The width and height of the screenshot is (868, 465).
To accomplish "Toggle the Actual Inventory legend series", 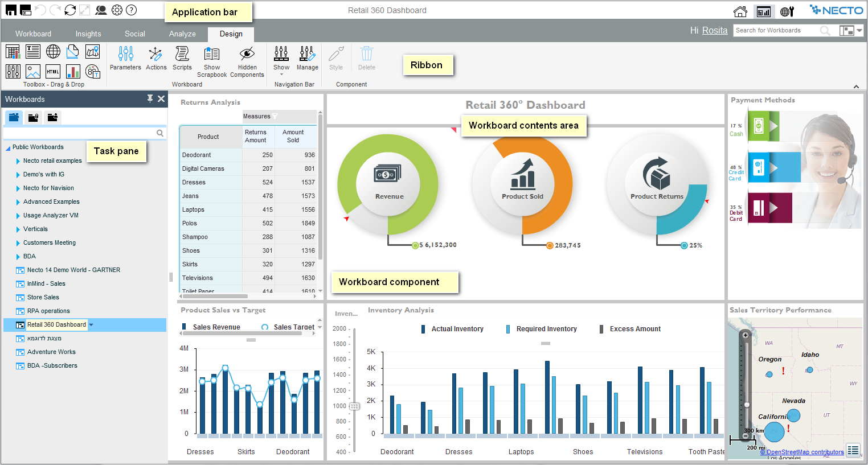I will point(453,329).
